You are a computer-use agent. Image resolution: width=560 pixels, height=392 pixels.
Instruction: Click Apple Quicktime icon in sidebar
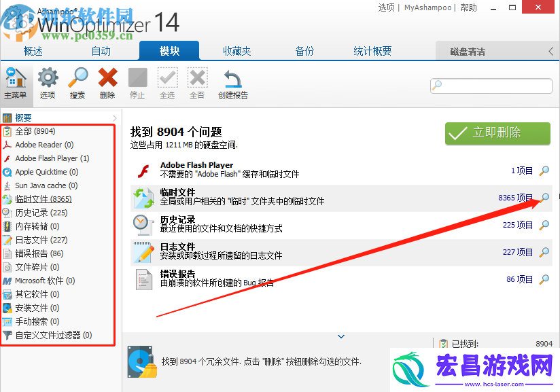[x=7, y=172]
